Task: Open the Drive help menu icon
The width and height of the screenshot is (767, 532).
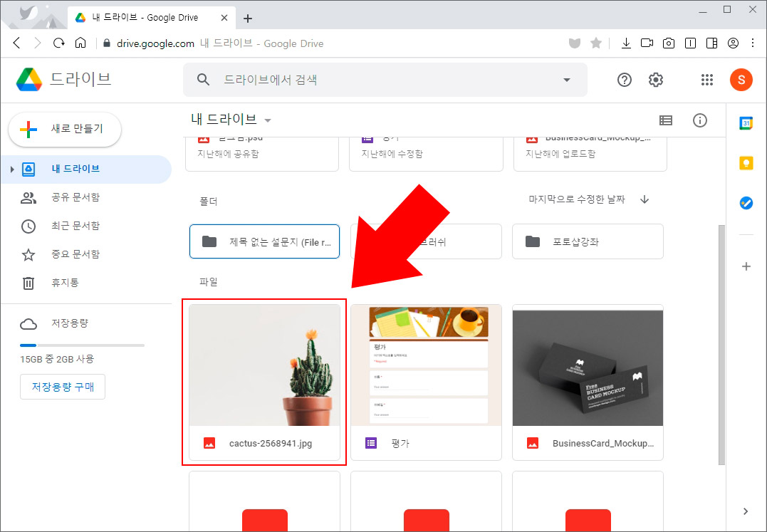Action: [624, 80]
